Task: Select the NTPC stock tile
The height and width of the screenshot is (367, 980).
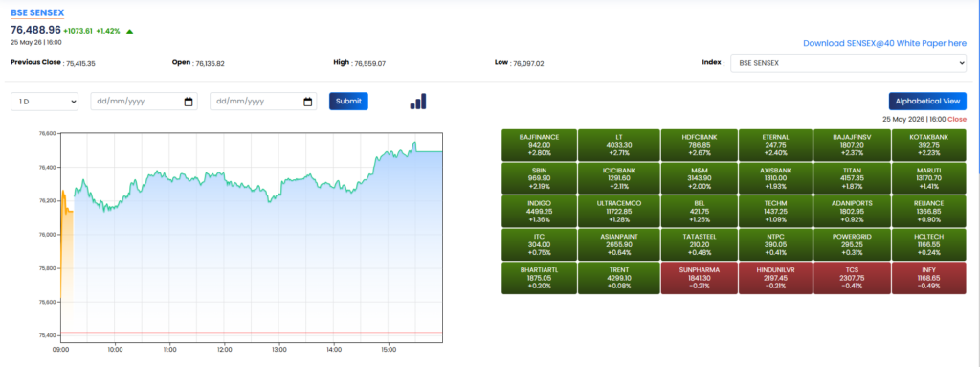Action: [x=775, y=245]
